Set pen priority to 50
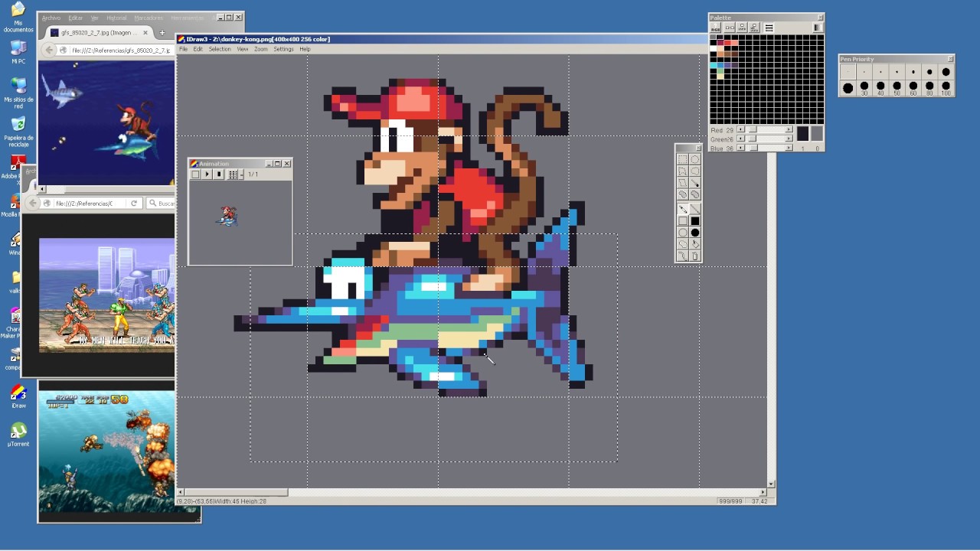980x551 pixels. pos(897,88)
